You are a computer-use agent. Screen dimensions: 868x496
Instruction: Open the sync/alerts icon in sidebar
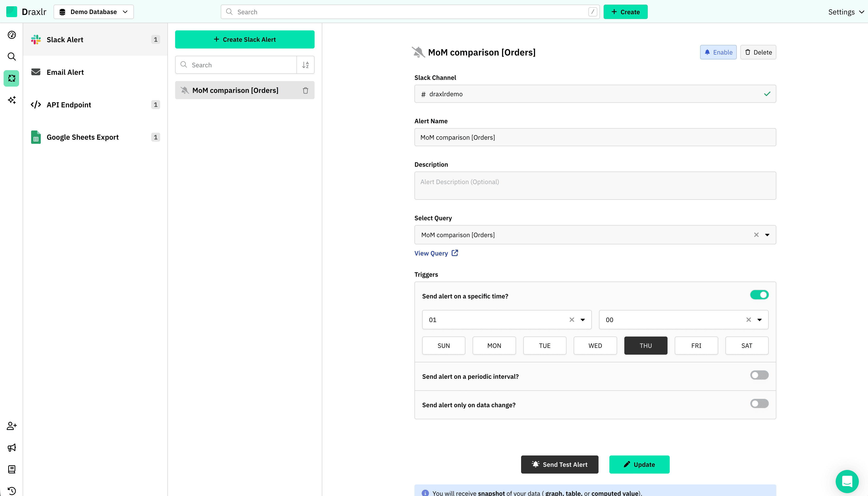coord(12,78)
